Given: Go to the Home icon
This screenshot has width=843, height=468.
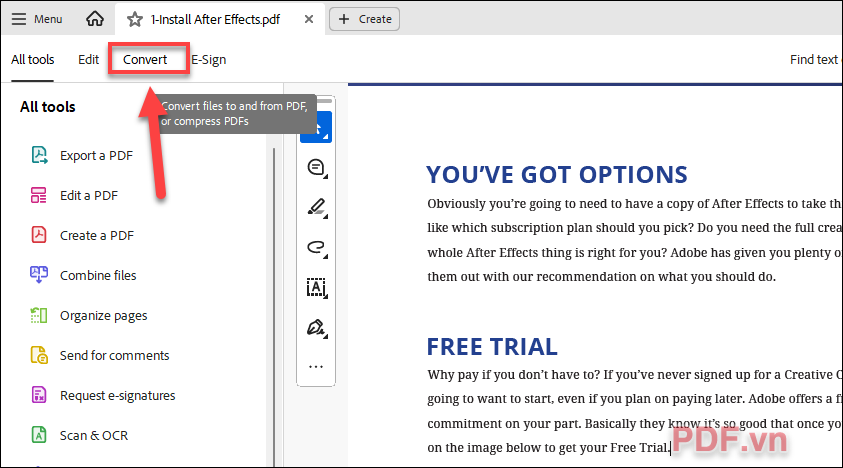Looking at the screenshot, I should [95, 19].
